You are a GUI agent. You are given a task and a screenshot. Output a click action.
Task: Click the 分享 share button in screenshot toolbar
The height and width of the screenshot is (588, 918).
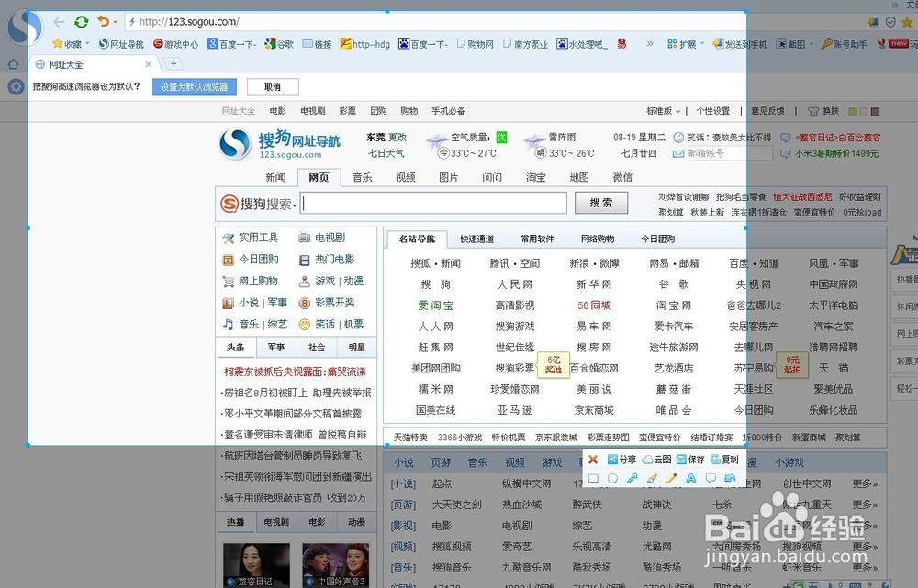[x=621, y=460]
